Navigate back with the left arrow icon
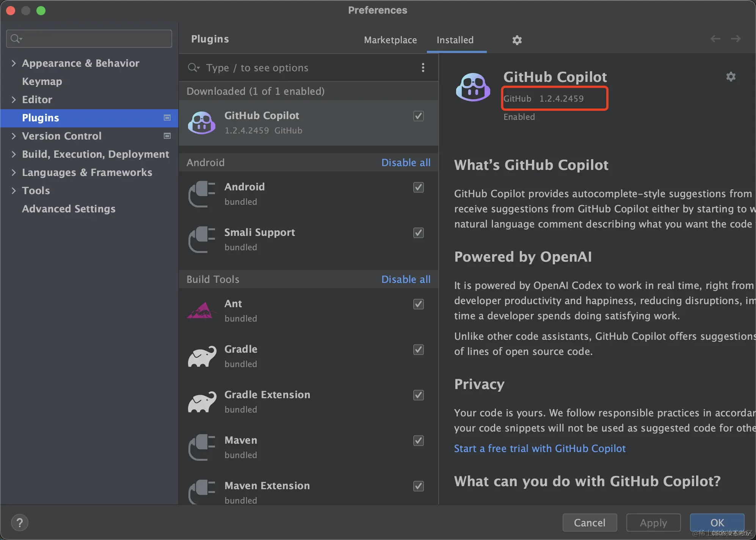Screen dimensions: 756x540 [x=715, y=39]
